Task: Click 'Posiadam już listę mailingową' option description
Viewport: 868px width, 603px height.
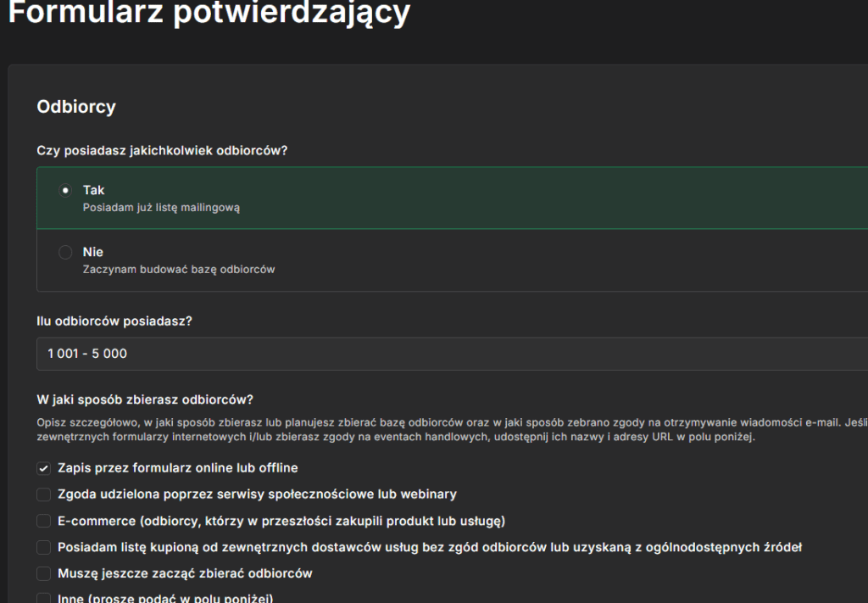Action: click(x=161, y=207)
